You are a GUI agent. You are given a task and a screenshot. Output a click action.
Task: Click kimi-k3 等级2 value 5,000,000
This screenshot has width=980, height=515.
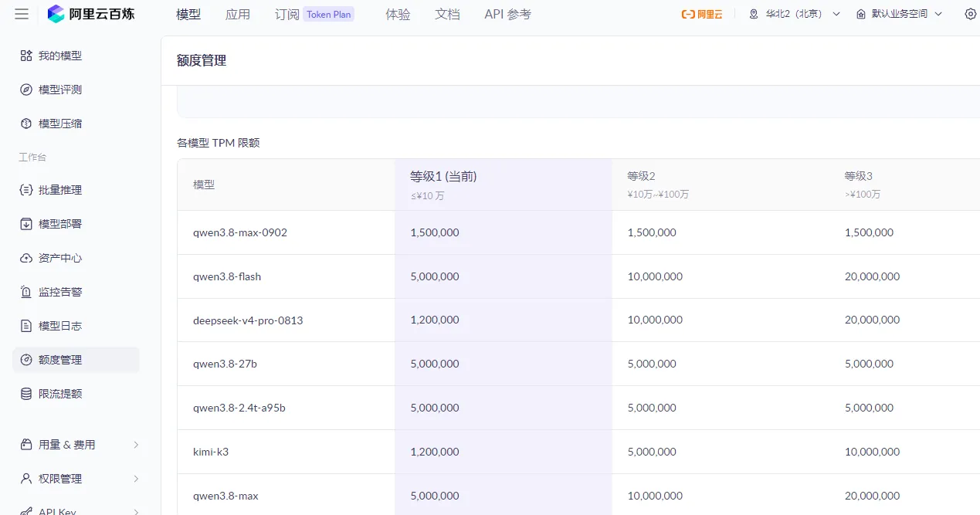click(x=652, y=452)
